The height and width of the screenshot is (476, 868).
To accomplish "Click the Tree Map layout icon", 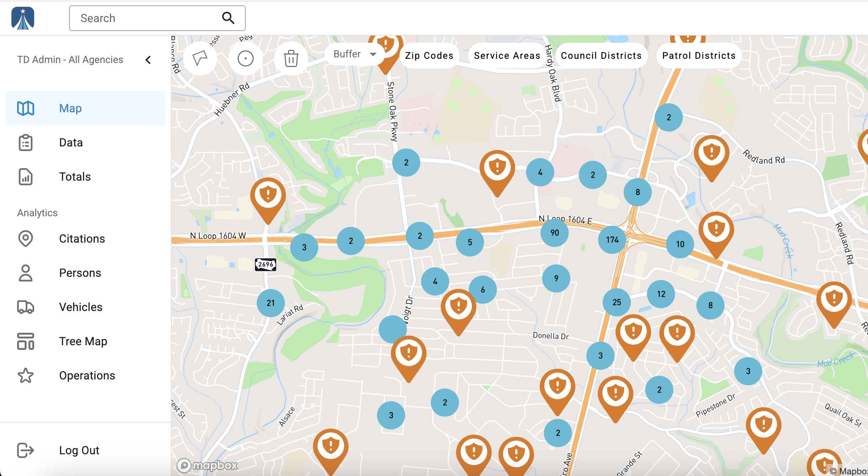I will pyautogui.click(x=26, y=341).
